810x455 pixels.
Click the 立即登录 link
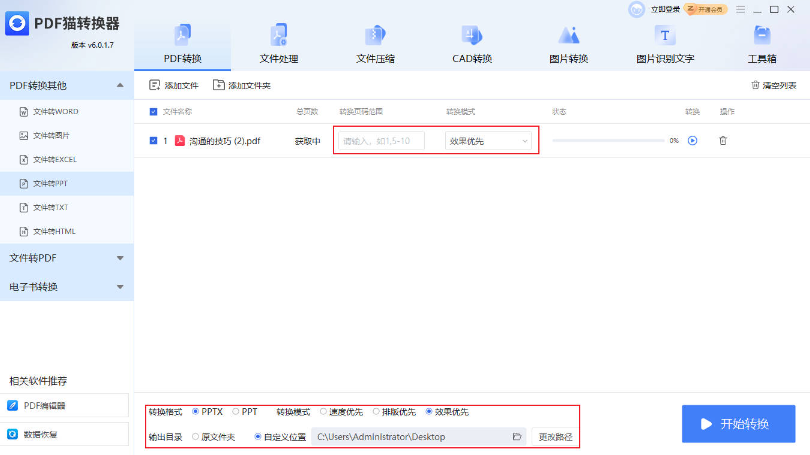pyautogui.click(x=665, y=9)
